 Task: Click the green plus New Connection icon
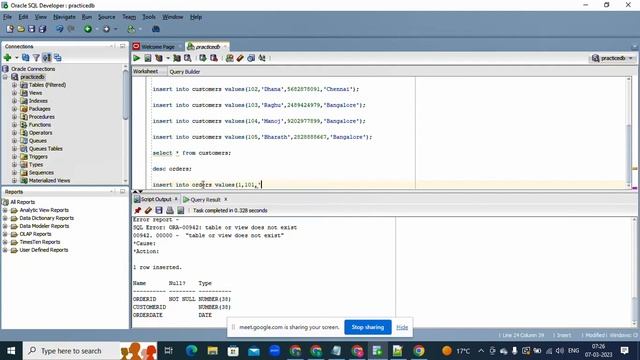7,58
